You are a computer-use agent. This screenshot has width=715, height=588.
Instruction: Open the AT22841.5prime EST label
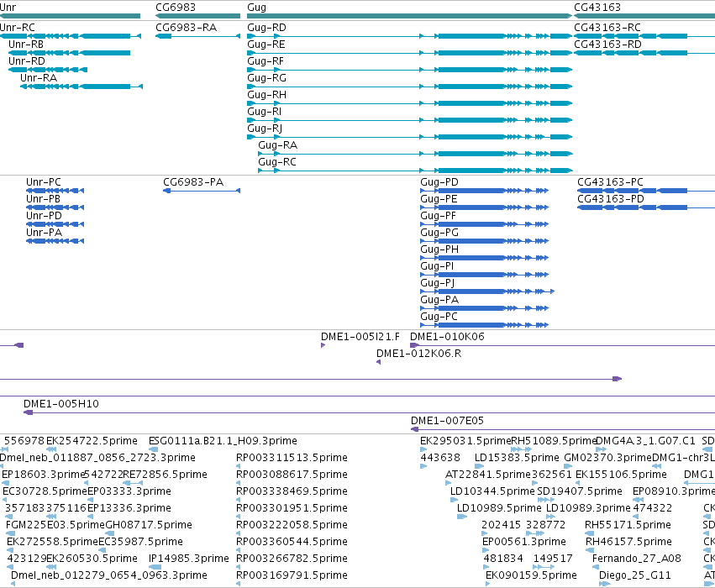(488, 475)
